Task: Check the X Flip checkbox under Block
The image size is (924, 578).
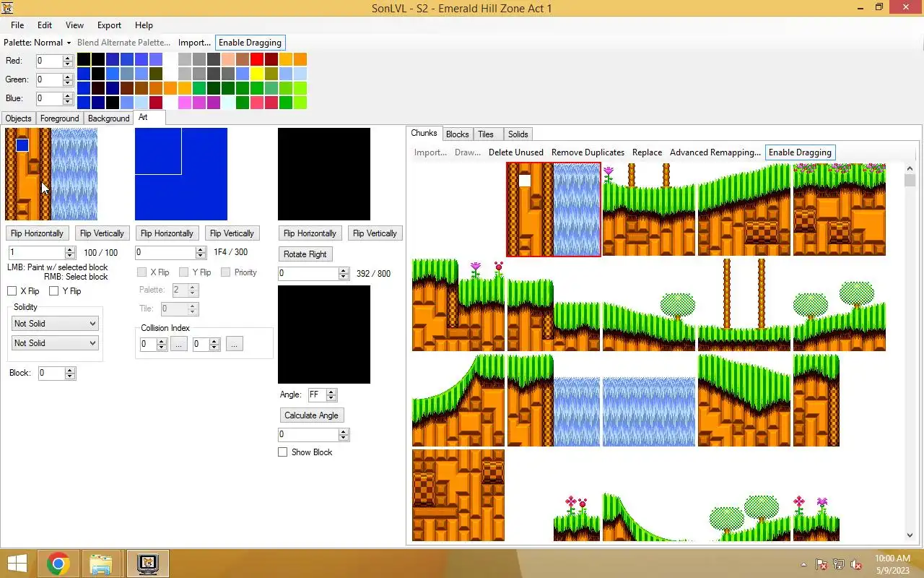Action: (12, 291)
